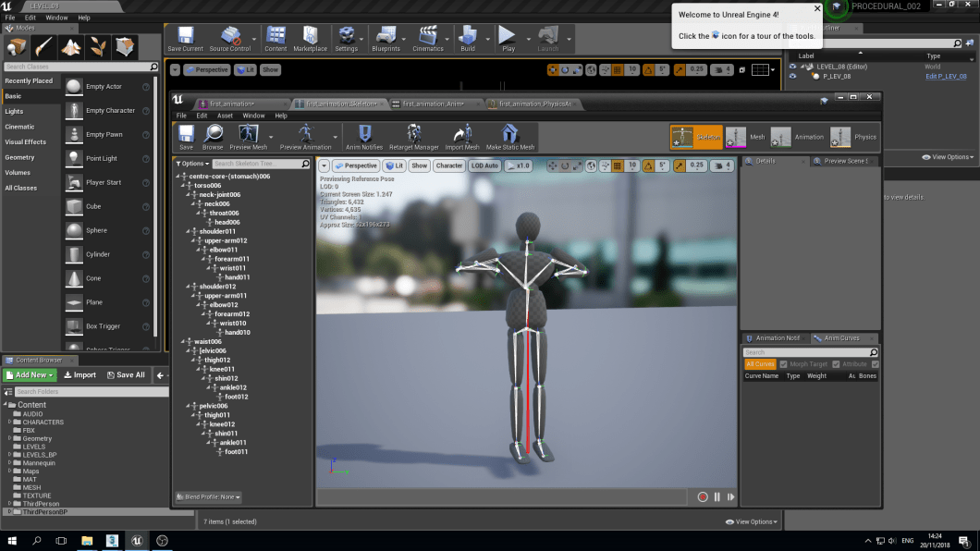Pause the animation preview
The width and height of the screenshot is (980, 551).
(717, 497)
